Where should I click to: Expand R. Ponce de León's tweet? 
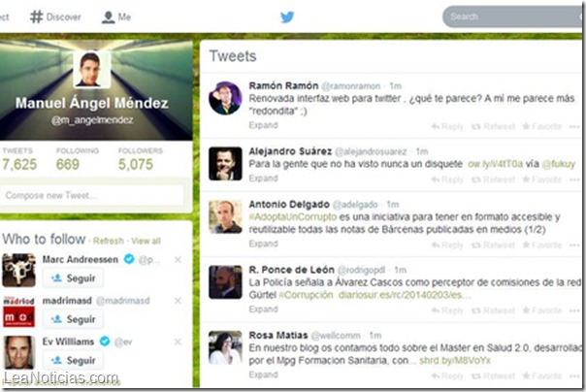(x=264, y=310)
